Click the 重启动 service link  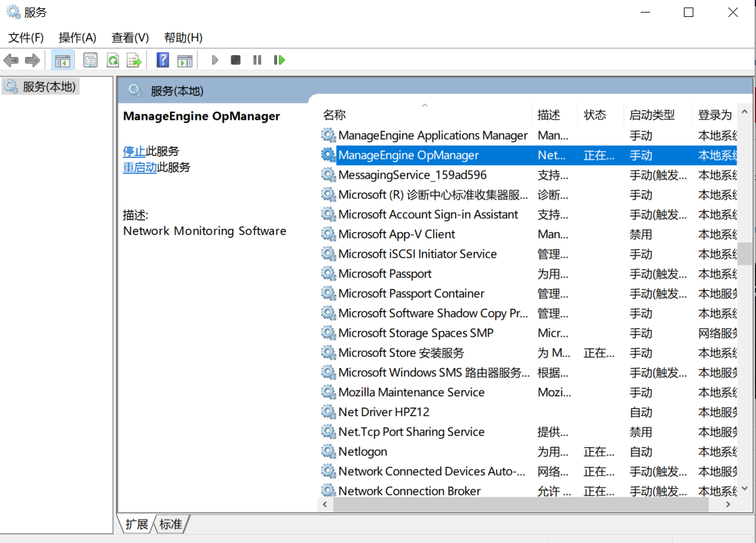coord(140,167)
